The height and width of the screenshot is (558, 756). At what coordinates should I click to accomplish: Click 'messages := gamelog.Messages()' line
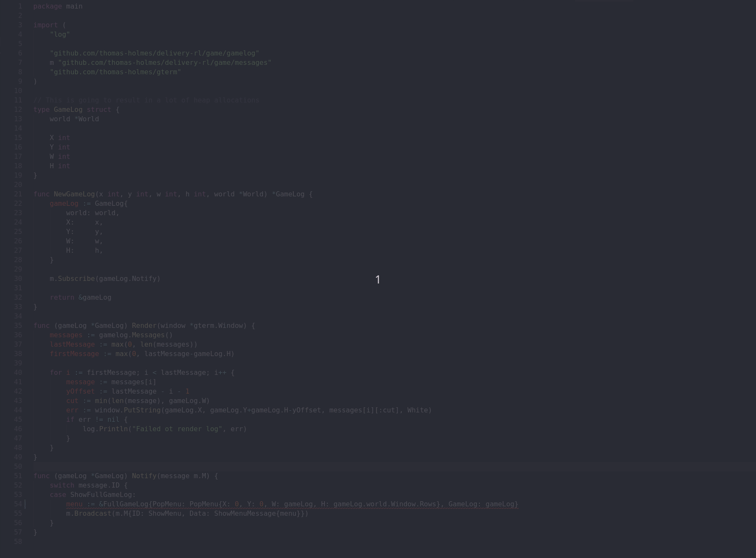click(x=111, y=335)
